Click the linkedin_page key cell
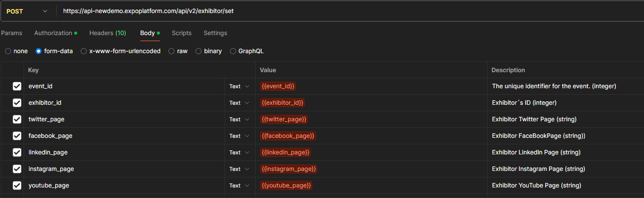The width and height of the screenshot is (644, 198). click(x=124, y=152)
